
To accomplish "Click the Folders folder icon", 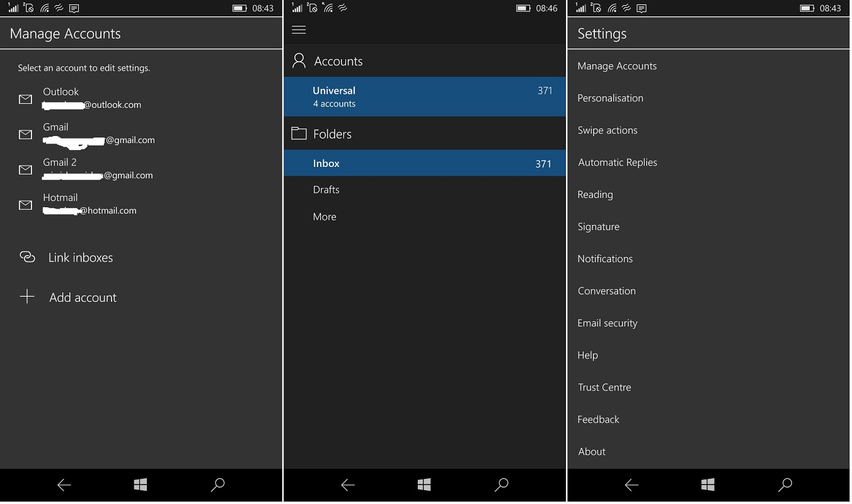I will tap(299, 134).
